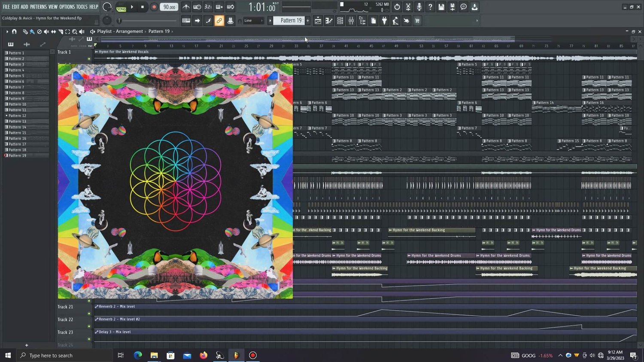Click the save project floppy icon
This screenshot has width=644, height=362.
(x=441, y=7)
